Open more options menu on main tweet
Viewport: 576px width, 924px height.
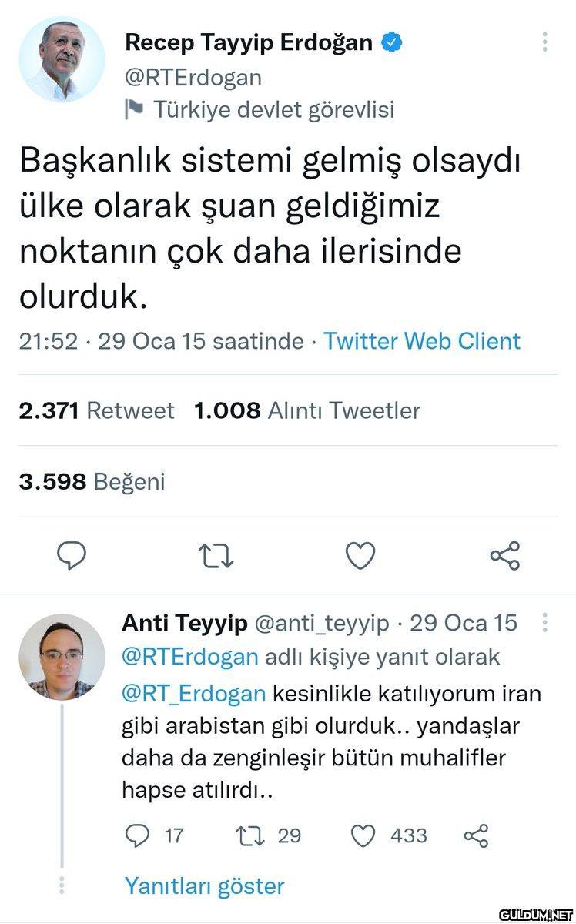545,42
